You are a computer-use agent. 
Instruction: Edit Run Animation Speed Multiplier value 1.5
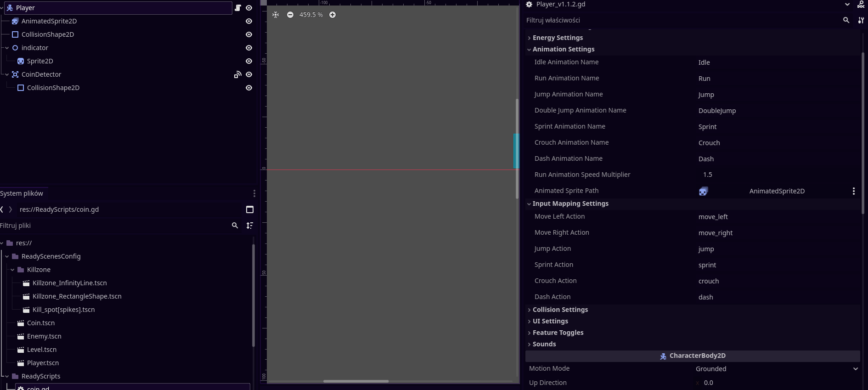776,175
